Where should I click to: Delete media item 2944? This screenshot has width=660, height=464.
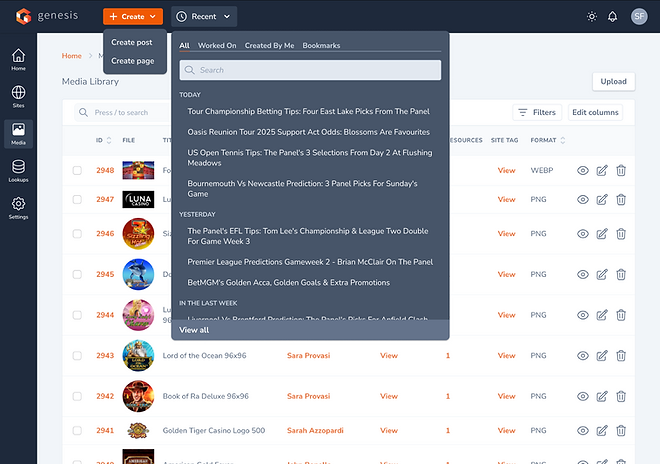coord(621,315)
